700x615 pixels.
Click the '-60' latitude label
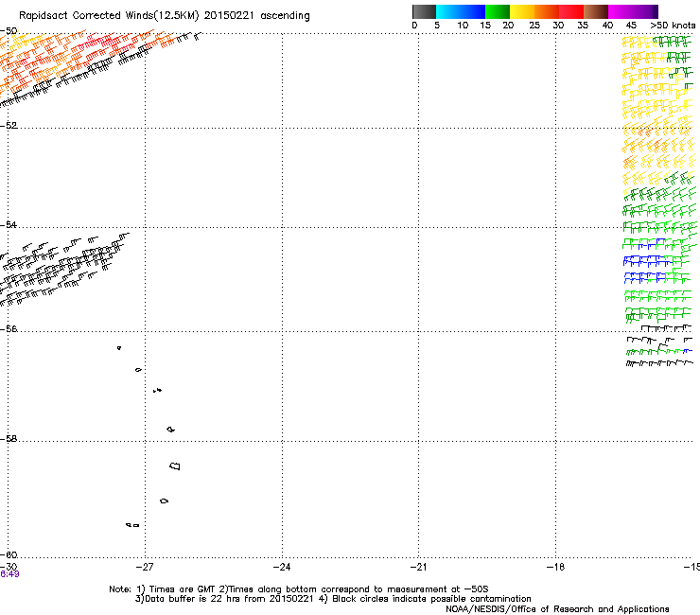[9, 554]
